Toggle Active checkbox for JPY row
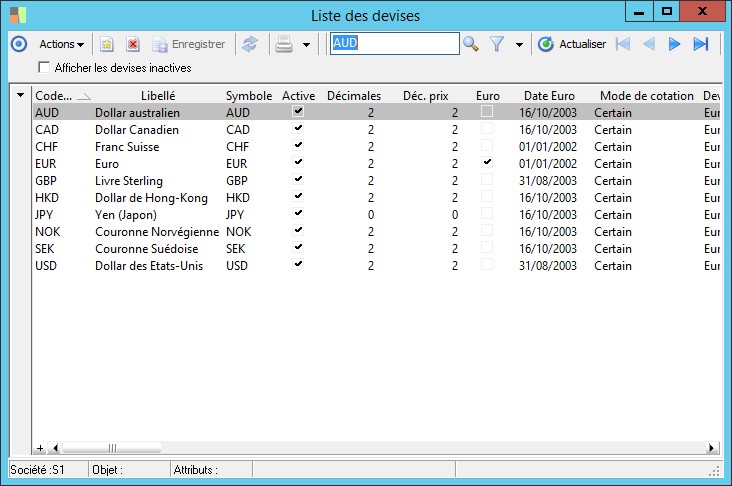The image size is (732, 486). [x=298, y=213]
